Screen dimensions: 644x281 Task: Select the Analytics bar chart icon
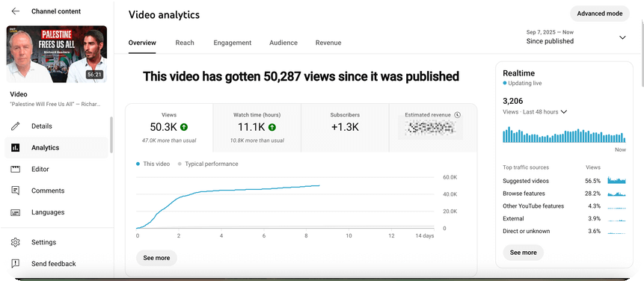(15, 148)
